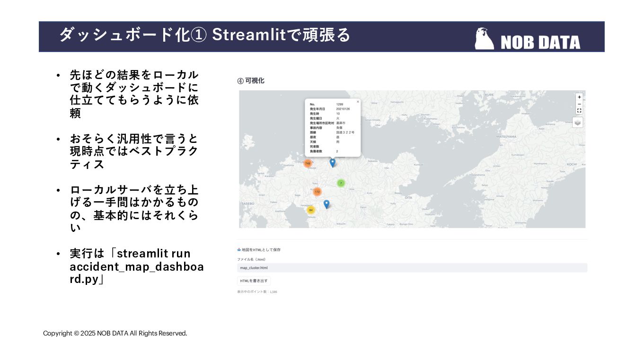Screen dimensions: 644x362
Task: Expand the orange cluster marker 749
Action: (308, 163)
